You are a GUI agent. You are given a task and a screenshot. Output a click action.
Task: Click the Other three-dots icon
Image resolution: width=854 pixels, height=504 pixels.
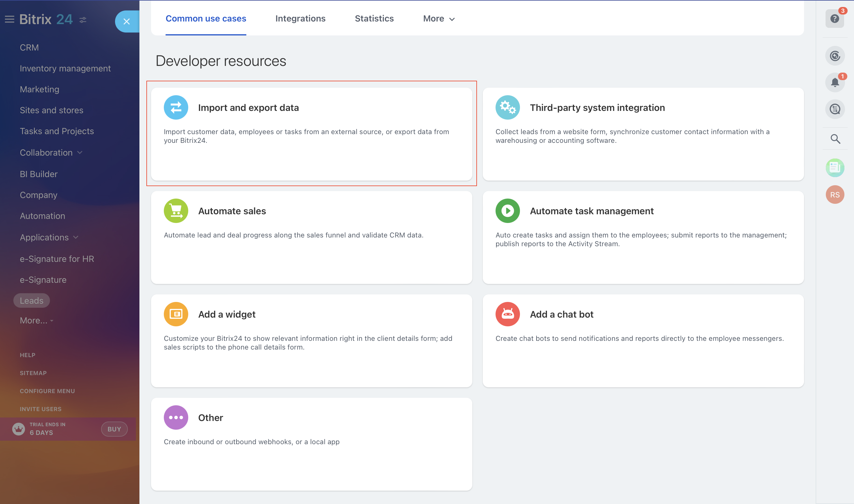[176, 417]
